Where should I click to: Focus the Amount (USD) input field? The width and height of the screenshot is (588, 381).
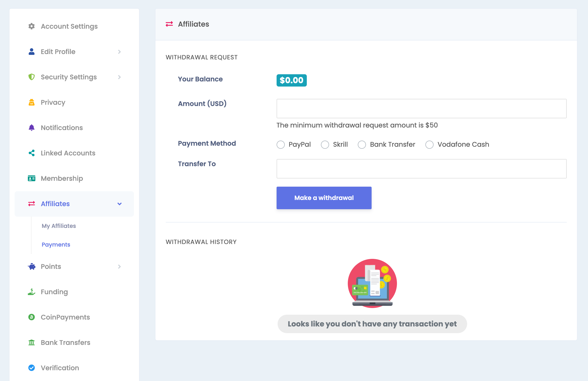[x=422, y=109]
